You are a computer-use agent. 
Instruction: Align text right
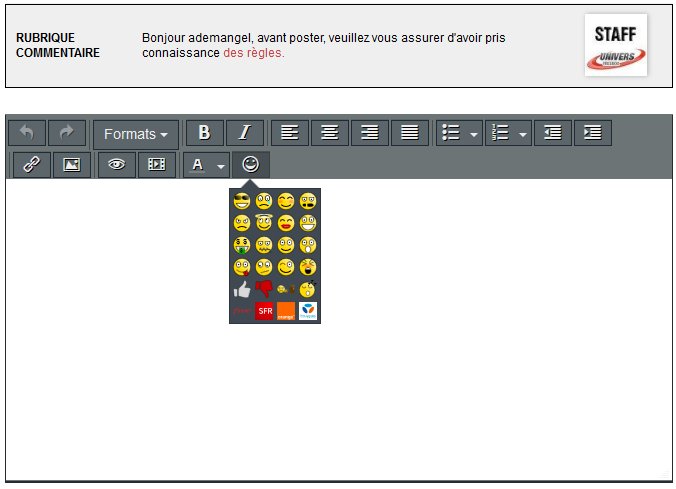coord(370,133)
